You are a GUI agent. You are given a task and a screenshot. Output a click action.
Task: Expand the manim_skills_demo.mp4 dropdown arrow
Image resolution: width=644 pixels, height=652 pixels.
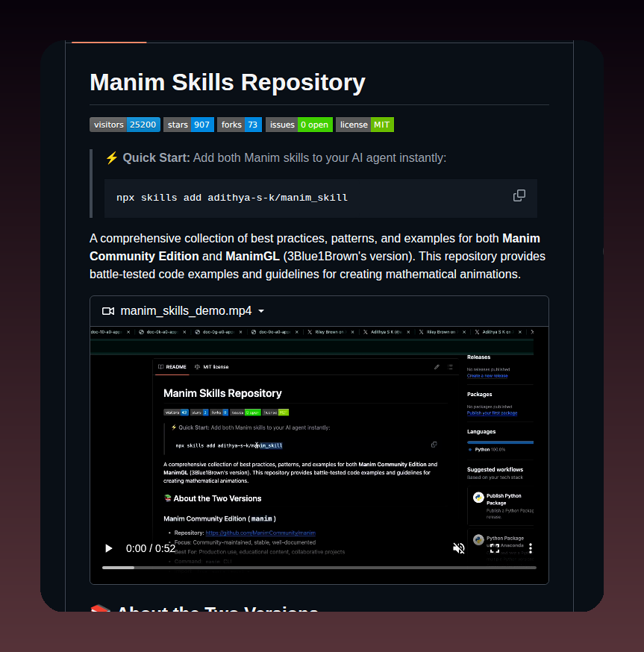coord(261,311)
